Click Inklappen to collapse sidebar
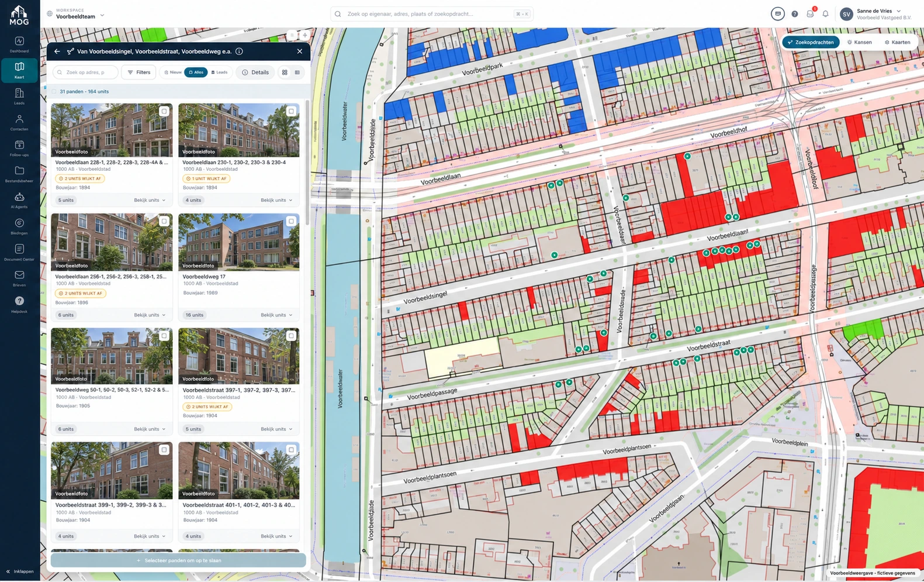 coord(19,571)
